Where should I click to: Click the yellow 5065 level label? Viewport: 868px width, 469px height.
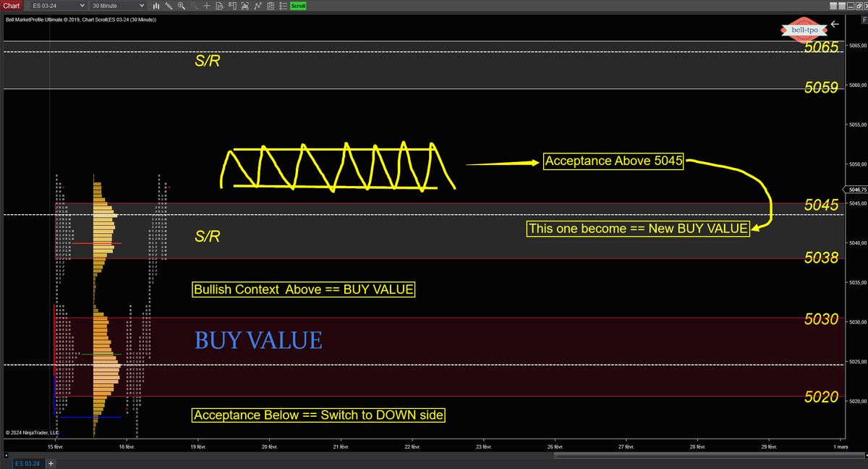point(821,48)
